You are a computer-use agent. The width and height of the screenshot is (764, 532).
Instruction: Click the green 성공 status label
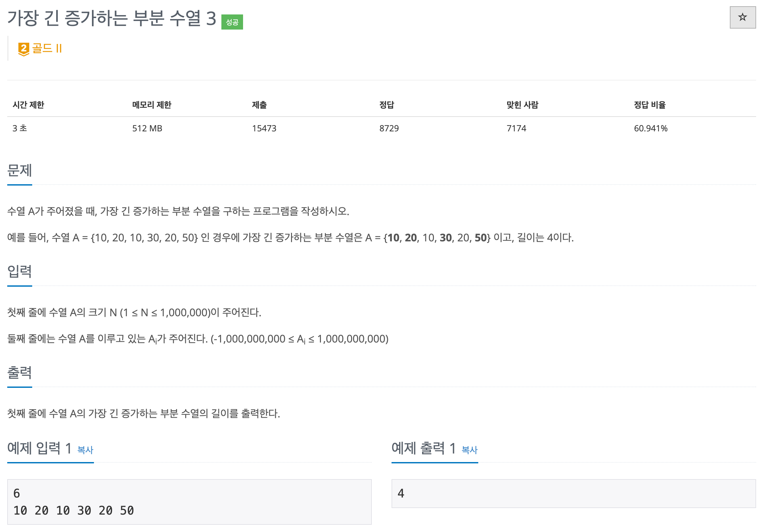tap(232, 22)
